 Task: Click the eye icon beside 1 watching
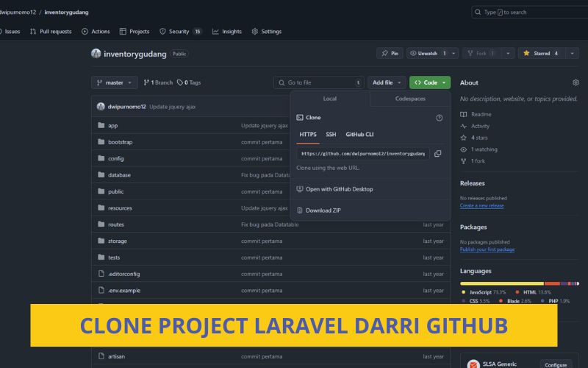464,149
